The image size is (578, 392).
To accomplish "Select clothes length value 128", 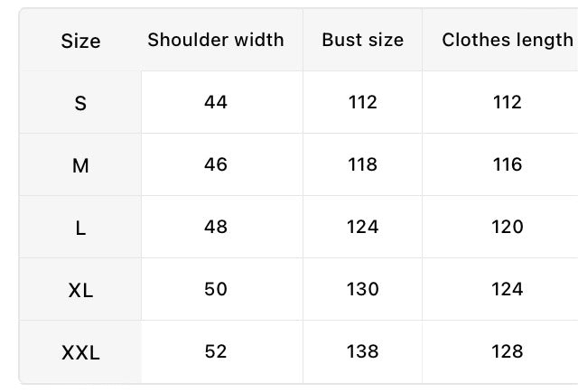I will 508,351.
